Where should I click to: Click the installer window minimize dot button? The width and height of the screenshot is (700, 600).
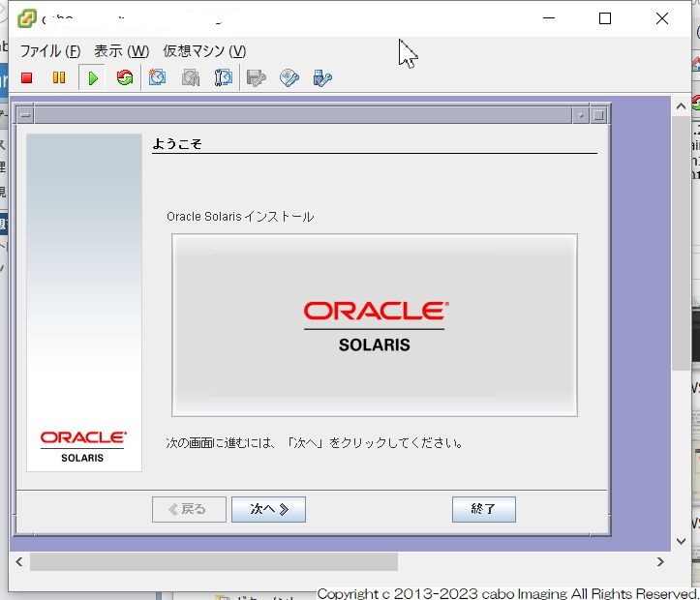coord(581,115)
